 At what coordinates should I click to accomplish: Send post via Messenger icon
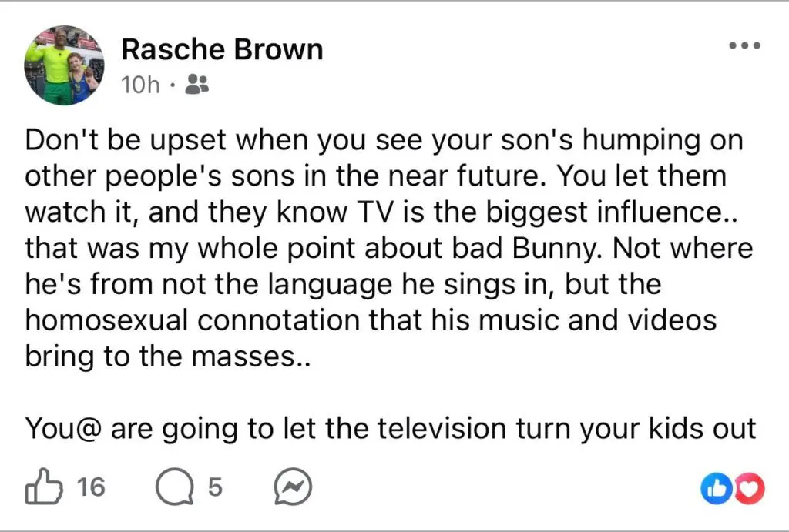click(293, 487)
